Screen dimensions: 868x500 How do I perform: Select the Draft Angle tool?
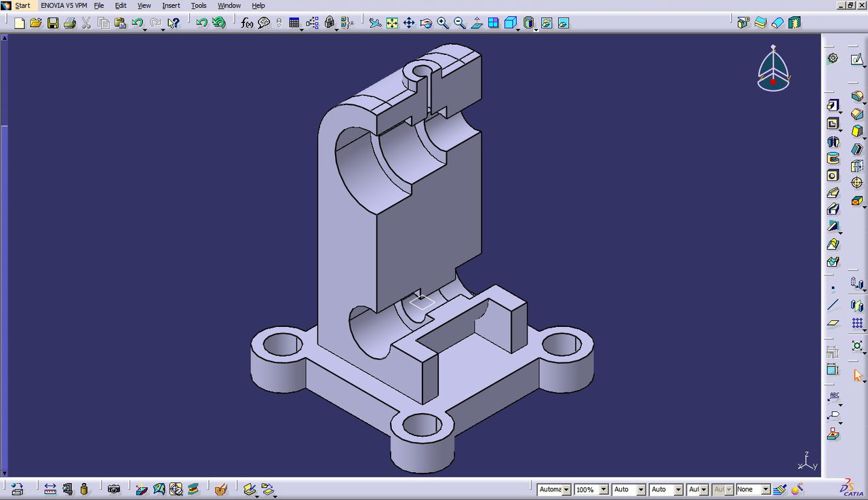pos(857,132)
